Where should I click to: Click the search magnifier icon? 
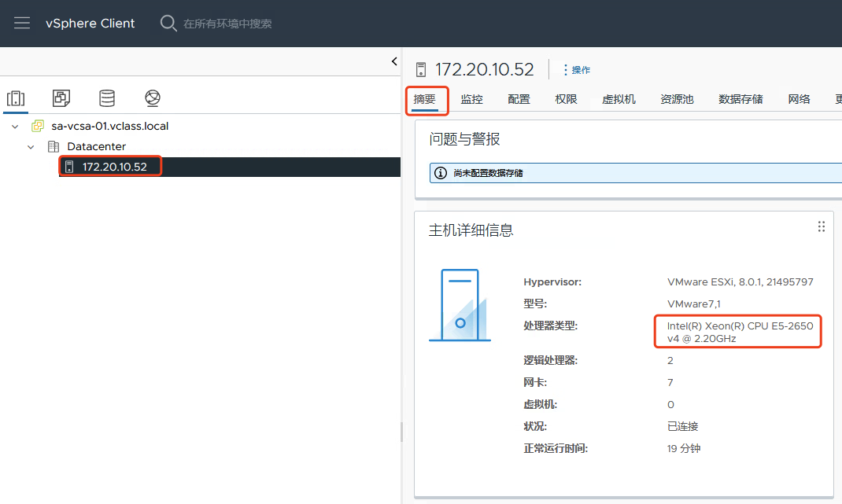pos(168,23)
